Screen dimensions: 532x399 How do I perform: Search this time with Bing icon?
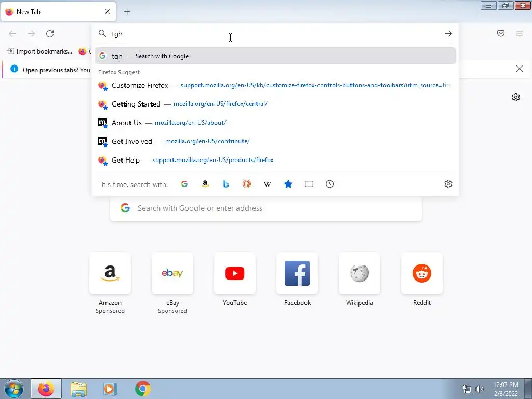point(226,184)
